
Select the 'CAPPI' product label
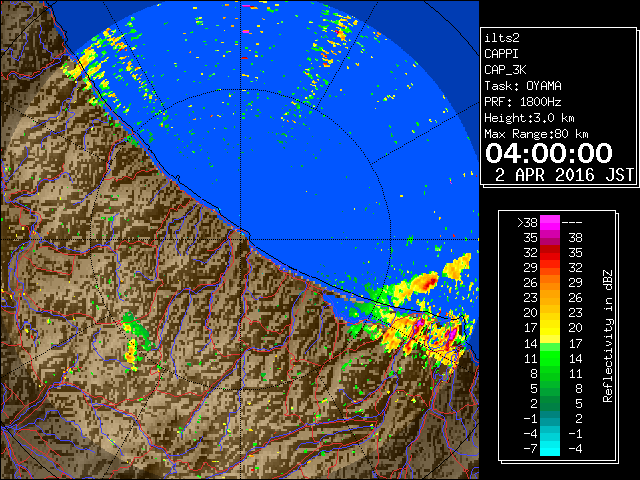click(501, 54)
